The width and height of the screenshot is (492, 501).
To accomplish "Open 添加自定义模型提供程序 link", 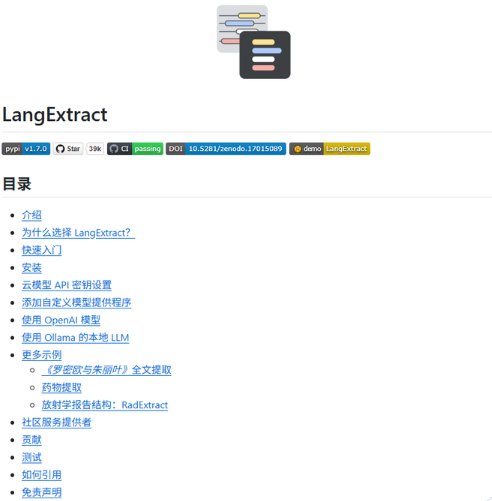I will tap(76, 303).
